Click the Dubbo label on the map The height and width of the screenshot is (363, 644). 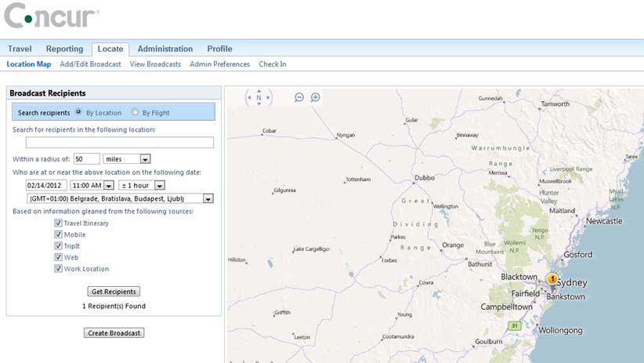click(425, 178)
